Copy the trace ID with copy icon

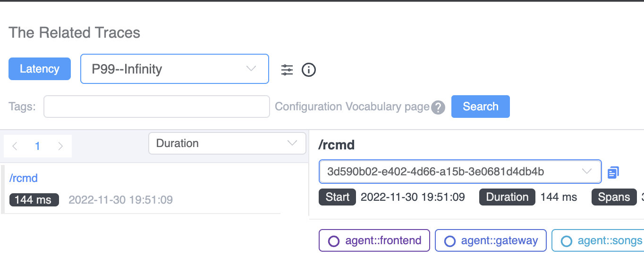tap(613, 173)
